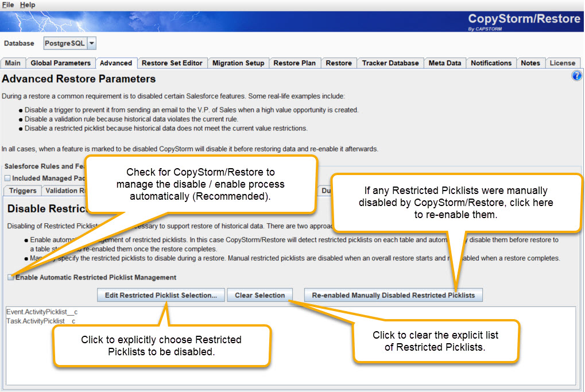This screenshot has width=585, height=392.
Task: Open the Notifications tab
Action: 491,63
